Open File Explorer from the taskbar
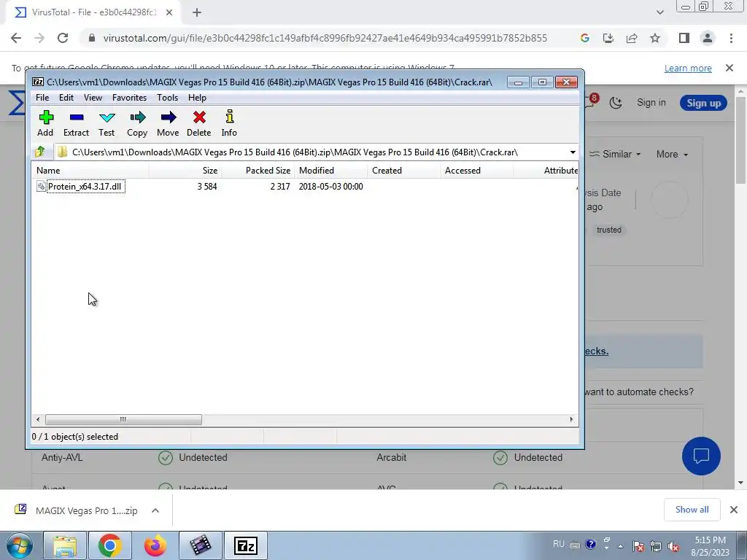Viewport: 747px width, 560px height. tap(65, 545)
